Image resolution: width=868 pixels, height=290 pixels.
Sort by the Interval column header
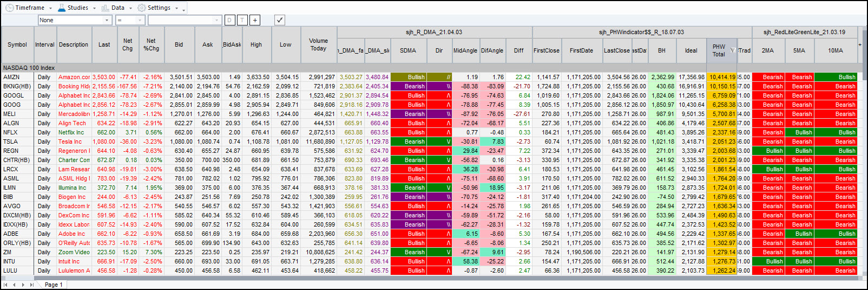(x=45, y=44)
